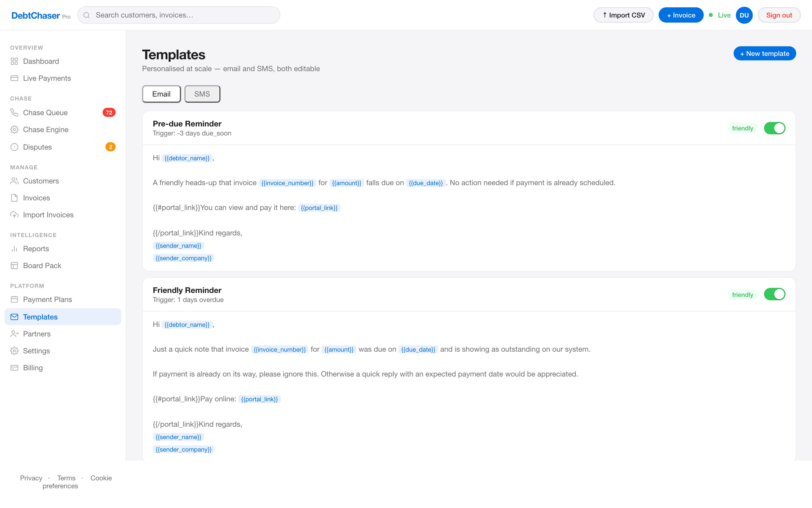Open the Terms link in footer
Screen dimensions: 812x508
click(66, 478)
